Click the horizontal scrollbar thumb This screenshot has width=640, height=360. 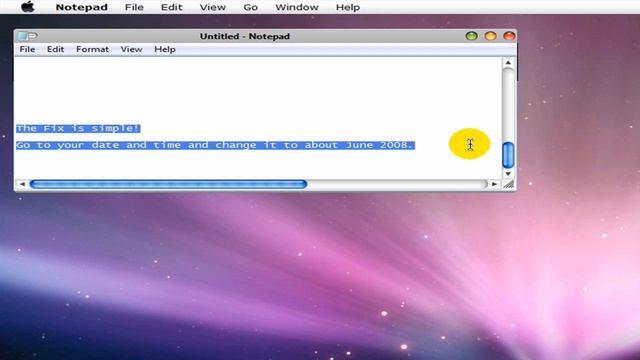[168, 184]
